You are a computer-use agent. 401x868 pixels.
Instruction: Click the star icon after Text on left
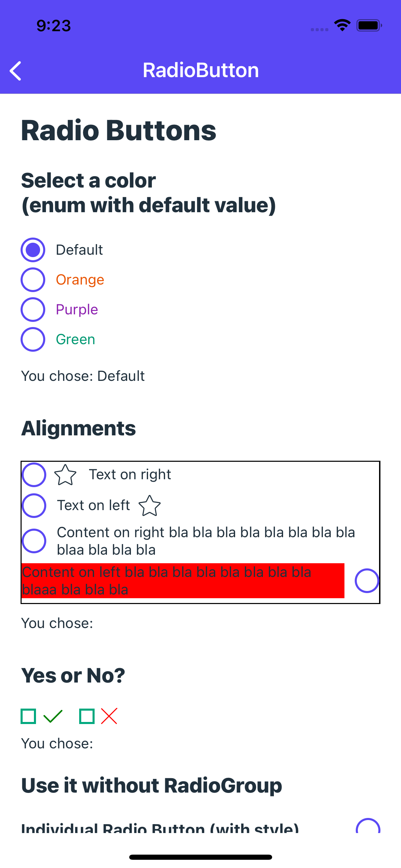pyautogui.click(x=149, y=506)
